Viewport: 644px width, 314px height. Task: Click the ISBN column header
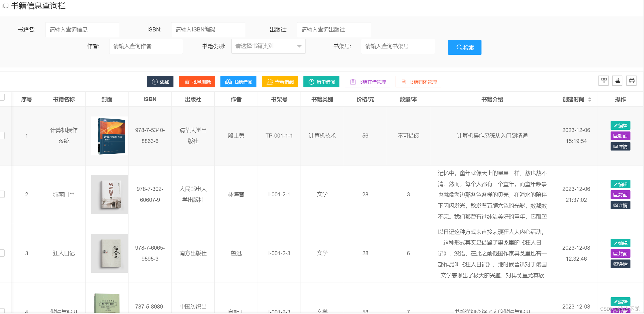tap(150, 99)
